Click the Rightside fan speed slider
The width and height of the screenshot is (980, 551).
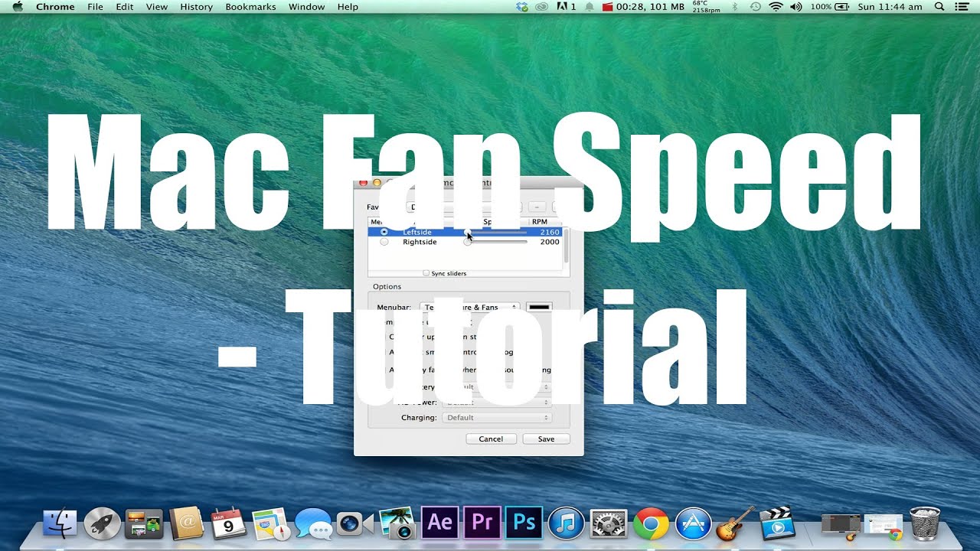click(495, 242)
